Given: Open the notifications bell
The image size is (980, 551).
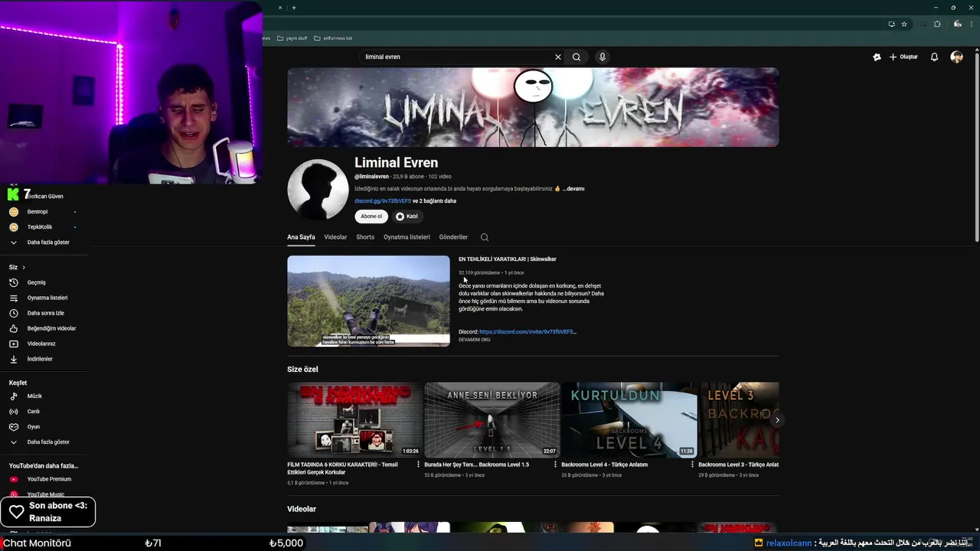Looking at the screenshot, I should pos(934,57).
